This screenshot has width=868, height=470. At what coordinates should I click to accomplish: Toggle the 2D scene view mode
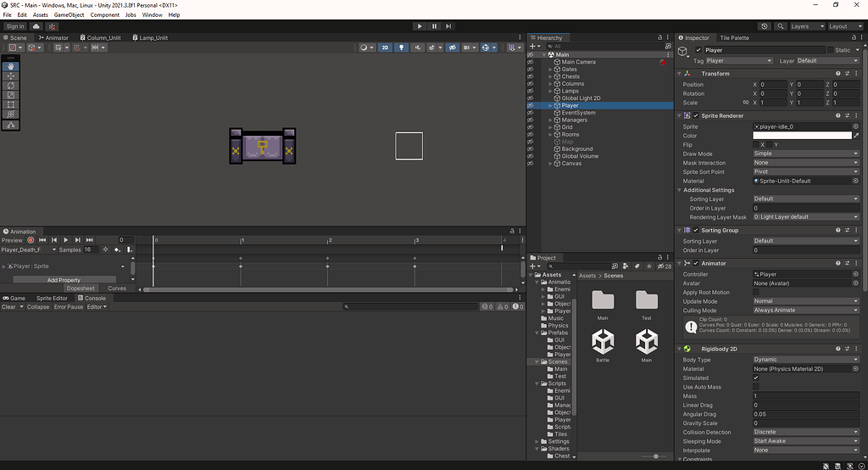click(x=385, y=48)
